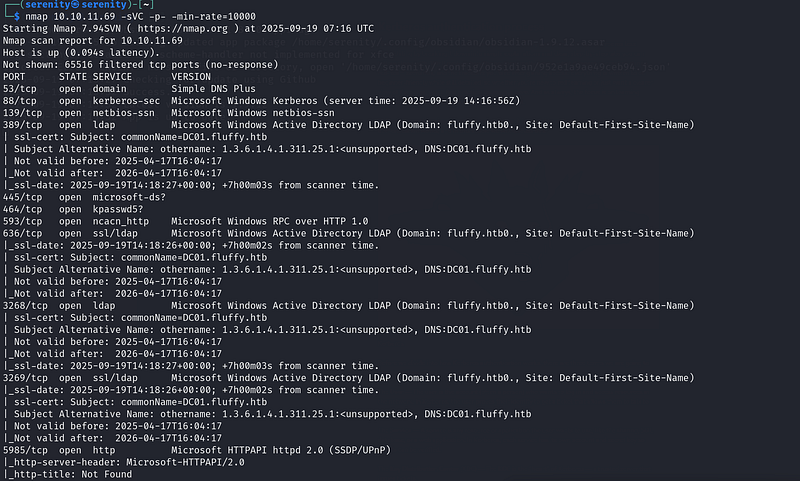Click the 636/tcp ssl/ldap entry
800x481 pixels.
tap(348, 234)
